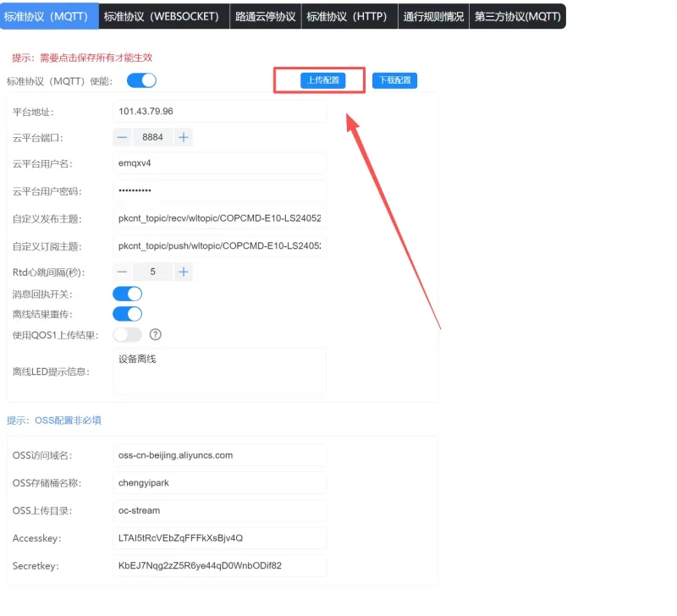Toggle the 标准协议 (MQTT) 使能 switch

[x=141, y=80]
